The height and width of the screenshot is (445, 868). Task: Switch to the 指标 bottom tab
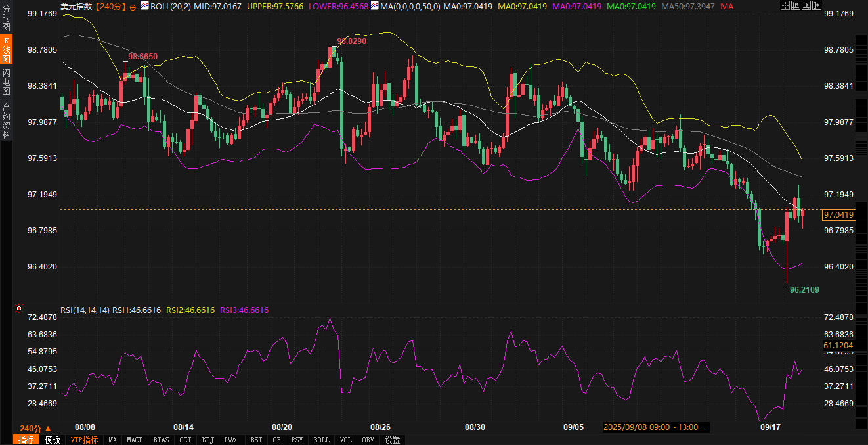point(26,440)
